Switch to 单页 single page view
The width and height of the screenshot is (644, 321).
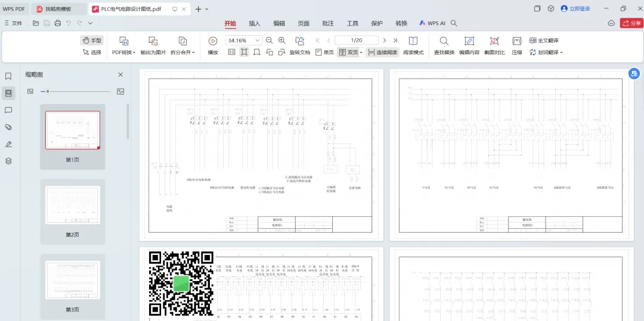[x=324, y=52]
